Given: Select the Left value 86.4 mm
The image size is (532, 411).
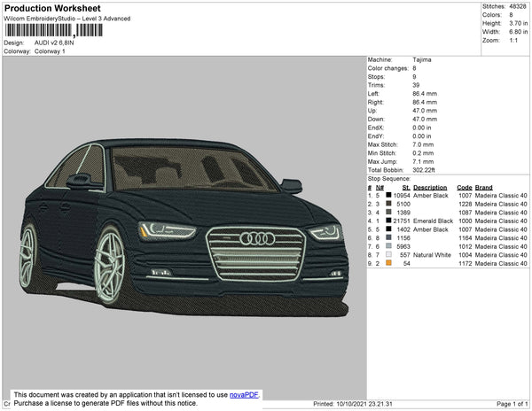Looking at the screenshot, I should [x=425, y=94].
